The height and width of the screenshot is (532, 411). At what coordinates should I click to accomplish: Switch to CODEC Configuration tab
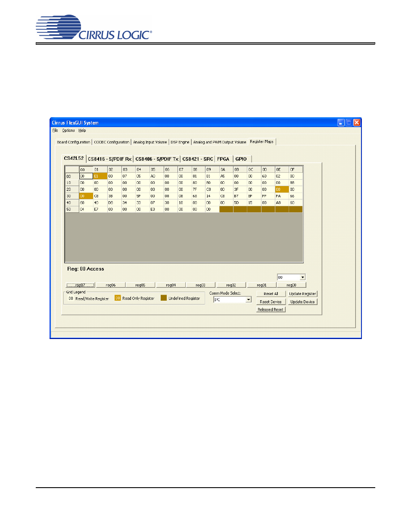112,142
